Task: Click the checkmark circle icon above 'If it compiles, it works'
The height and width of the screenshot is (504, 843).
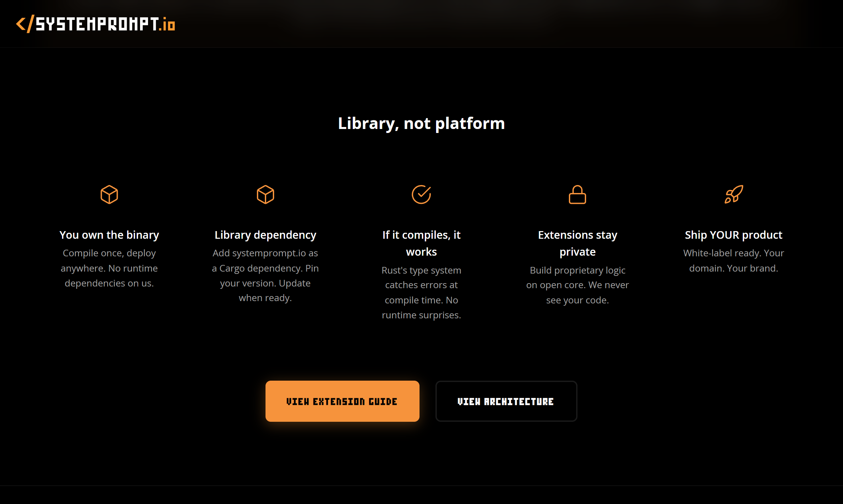Action: click(421, 194)
